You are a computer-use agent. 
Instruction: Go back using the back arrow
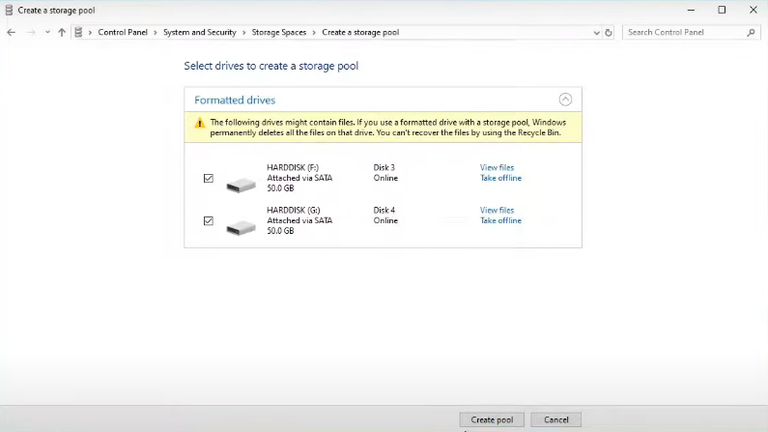(x=11, y=32)
